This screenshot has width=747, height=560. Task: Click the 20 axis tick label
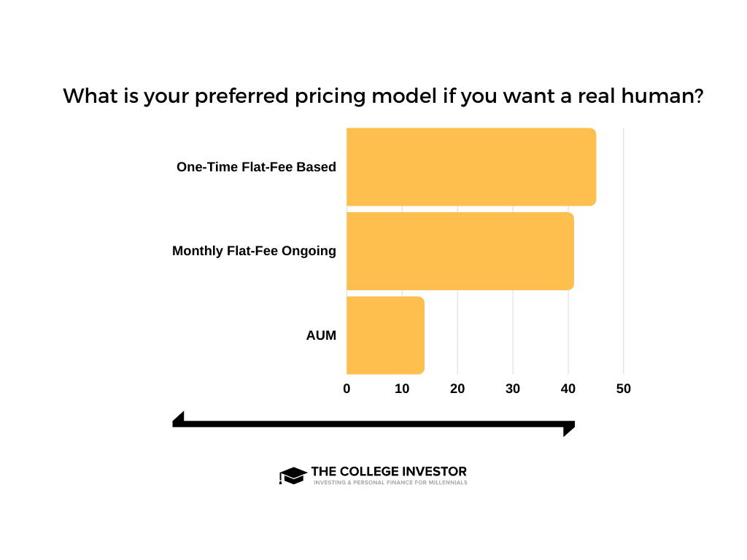point(457,389)
